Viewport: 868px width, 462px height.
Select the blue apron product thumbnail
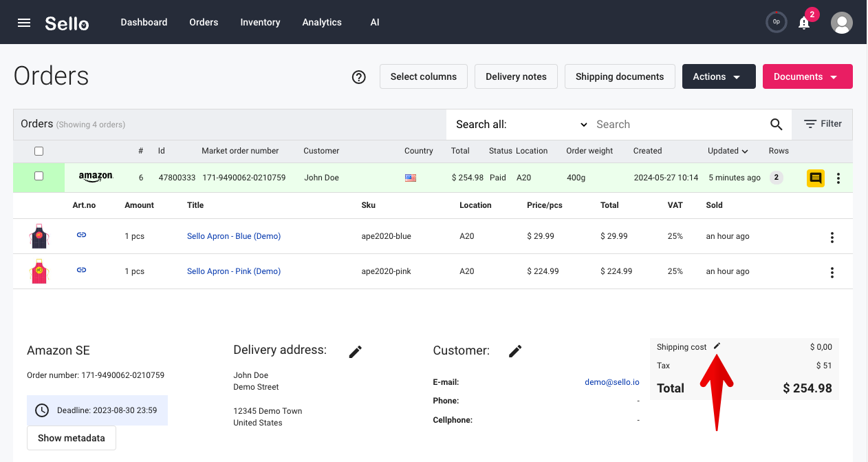(39, 236)
